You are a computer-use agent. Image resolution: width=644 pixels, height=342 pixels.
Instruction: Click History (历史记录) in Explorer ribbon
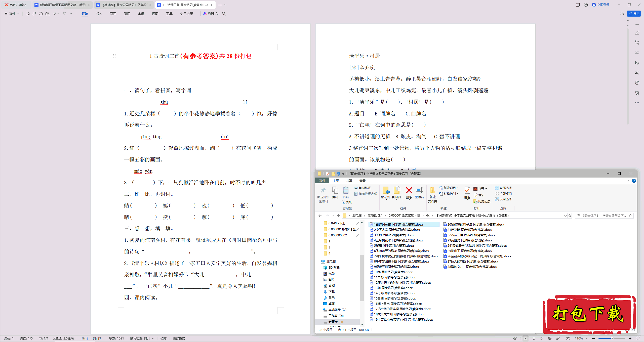[x=482, y=201]
